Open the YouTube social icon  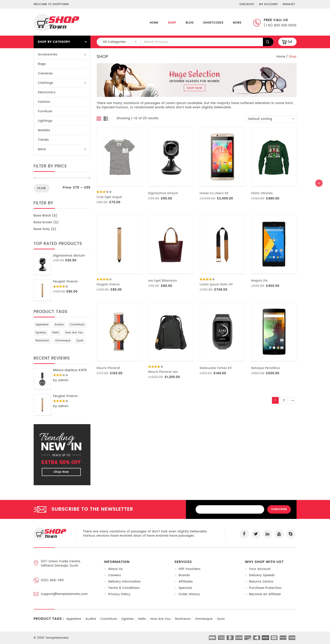[x=279, y=534]
